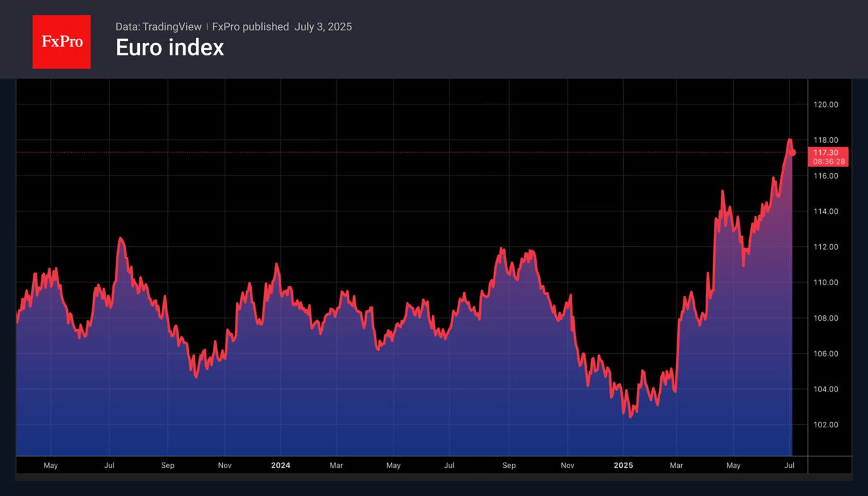Click the 112.00 price axis label
The image size is (868, 496).
click(x=825, y=247)
